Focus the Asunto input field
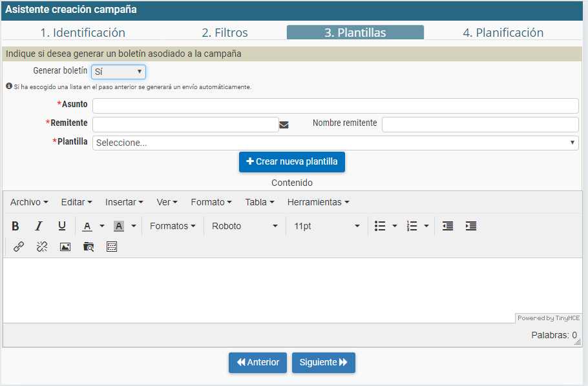 click(335, 106)
